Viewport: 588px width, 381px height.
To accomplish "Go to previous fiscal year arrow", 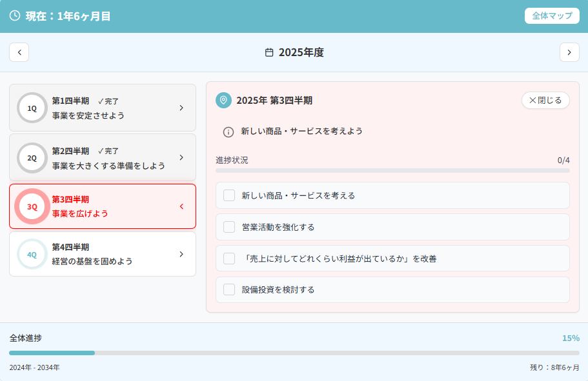I will [19, 52].
